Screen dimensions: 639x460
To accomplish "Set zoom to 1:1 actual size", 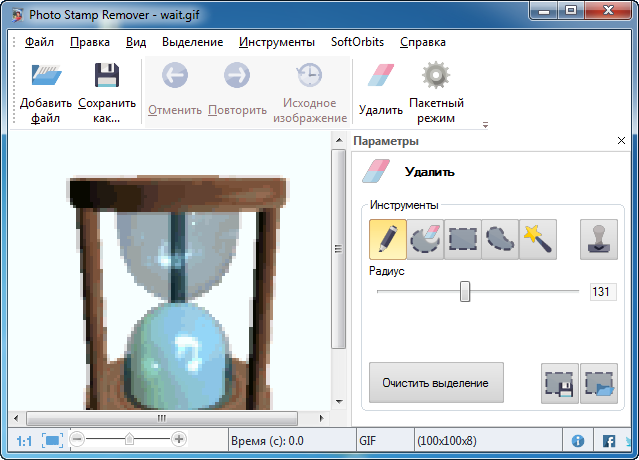I will 24,441.
